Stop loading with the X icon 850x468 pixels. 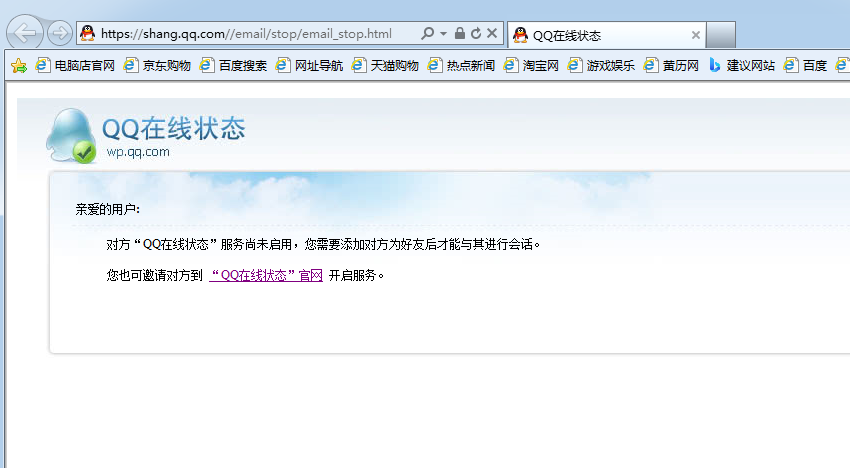point(492,34)
